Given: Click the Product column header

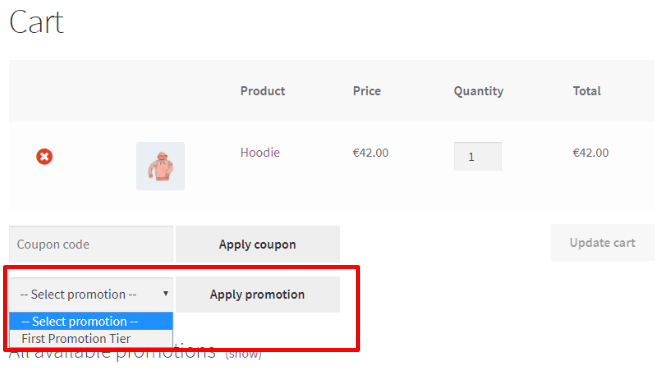Looking at the screenshot, I should click(x=263, y=91).
